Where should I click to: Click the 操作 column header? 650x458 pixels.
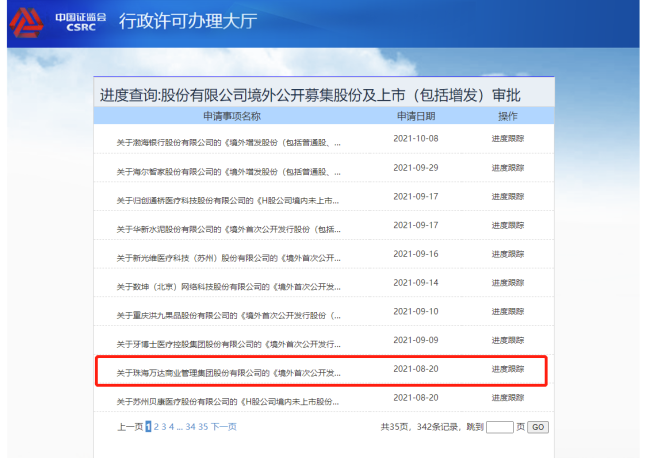508,116
